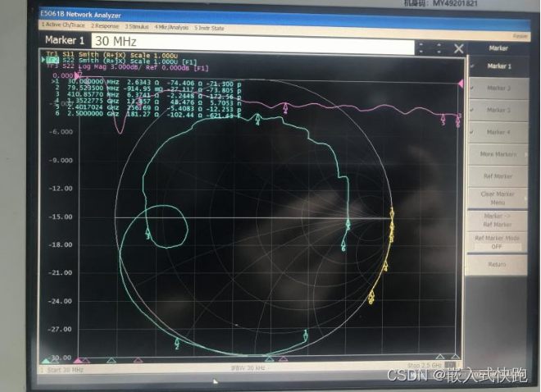Click marker list row 2 at 79.523500 MHz

pyautogui.click(x=148, y=89)
